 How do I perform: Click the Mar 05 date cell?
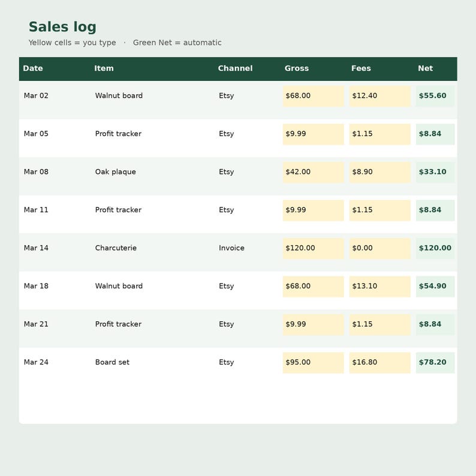pyautogui.click(x=36, y=134)
